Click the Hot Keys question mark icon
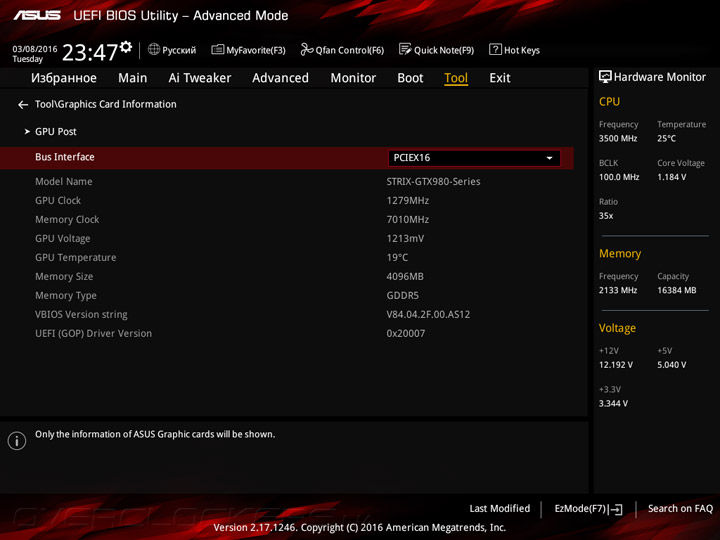 495,49
